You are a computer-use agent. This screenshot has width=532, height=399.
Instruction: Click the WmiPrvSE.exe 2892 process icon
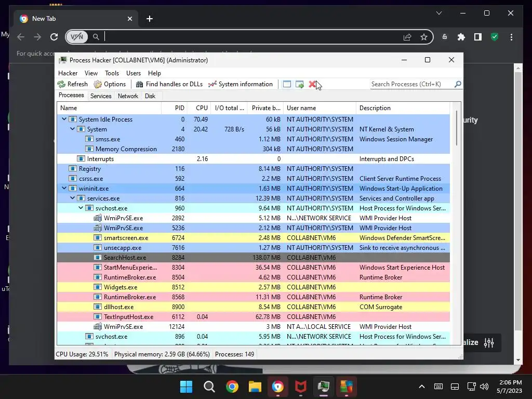click(98, 218)
